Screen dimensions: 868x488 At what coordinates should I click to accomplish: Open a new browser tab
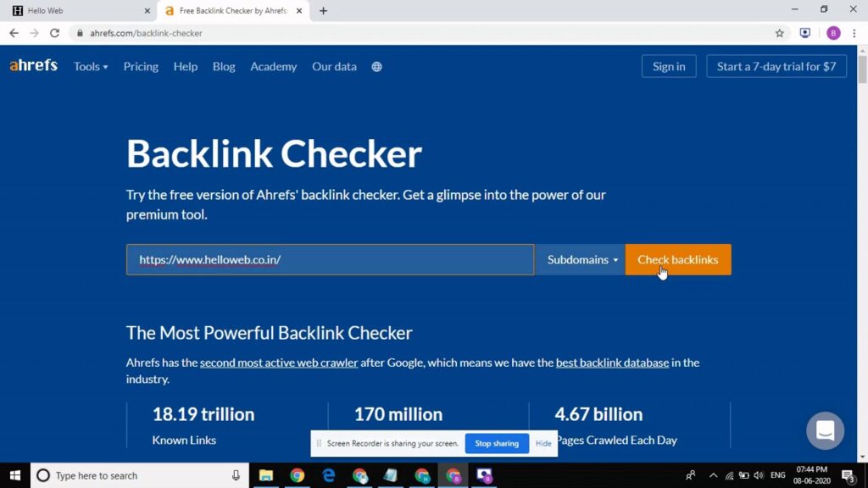click(323, 10)
